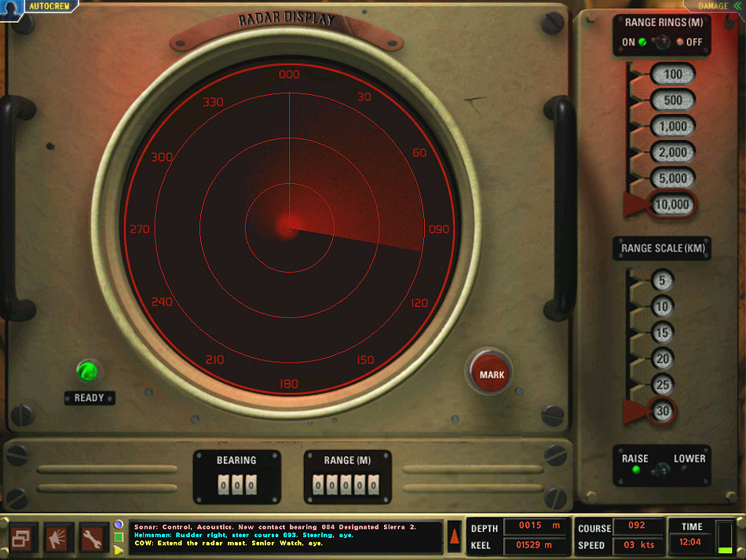The width and height of the screenshot is (746, 560).
Task: Set range scale to 20 km
Action: [662, 359]
